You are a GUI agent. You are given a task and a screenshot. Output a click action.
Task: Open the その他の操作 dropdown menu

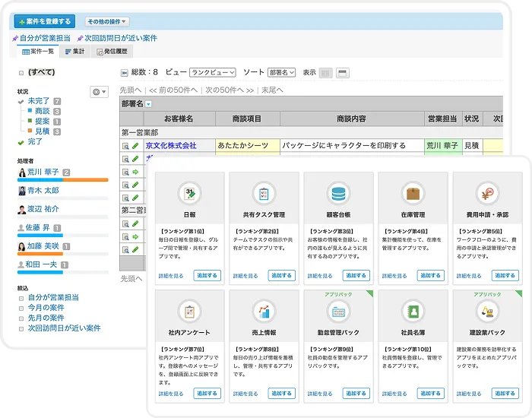[106, 22]
